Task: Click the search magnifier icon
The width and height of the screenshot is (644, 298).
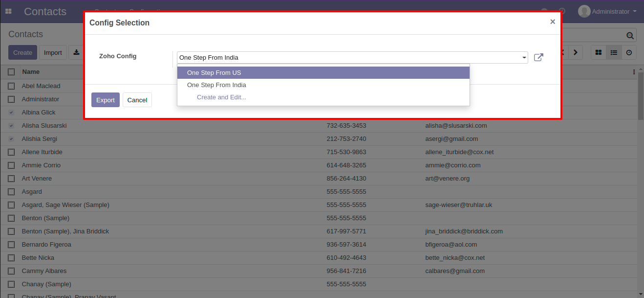Action: (x=630, y=35)
